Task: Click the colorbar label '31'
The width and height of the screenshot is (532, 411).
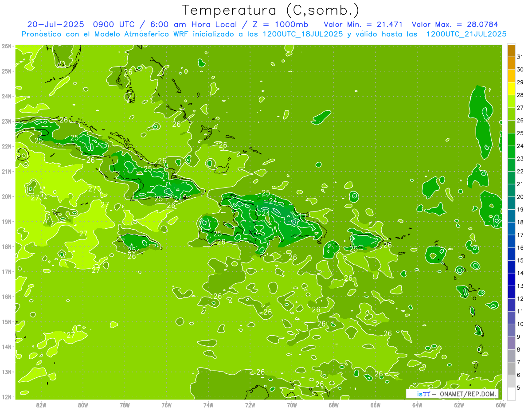Action: pyautogui.click(x=520, y=57)
